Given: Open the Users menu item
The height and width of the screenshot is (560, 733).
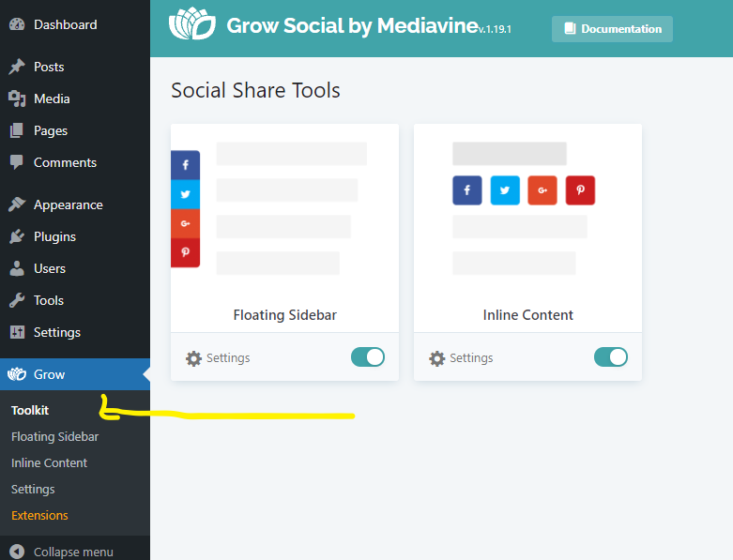Looking at the screenshot, I should click(x=75, y=268).
